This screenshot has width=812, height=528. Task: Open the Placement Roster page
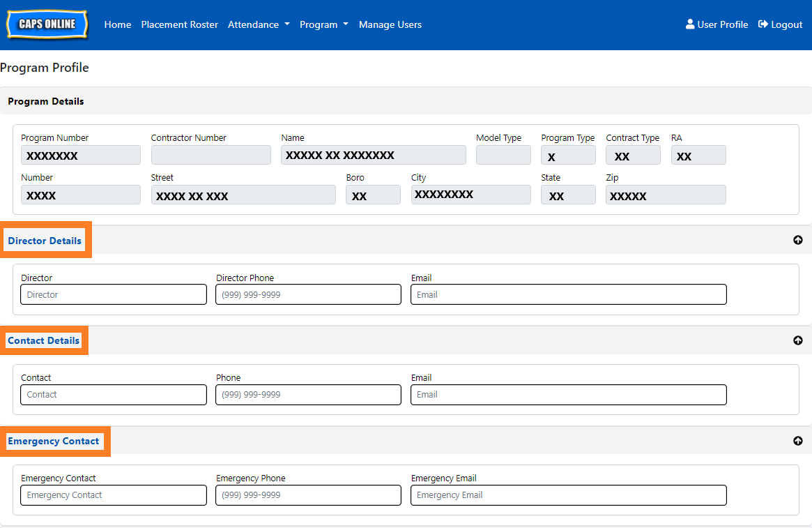[x=179, y=24]
